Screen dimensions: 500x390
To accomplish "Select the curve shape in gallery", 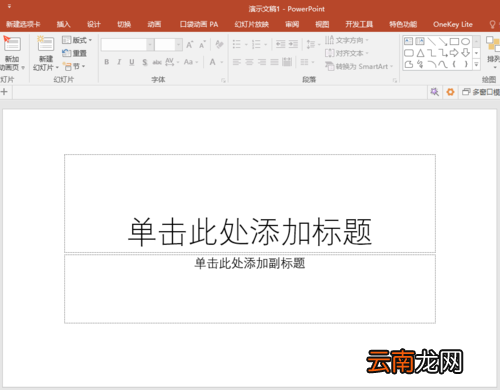I will click(443, 64).
